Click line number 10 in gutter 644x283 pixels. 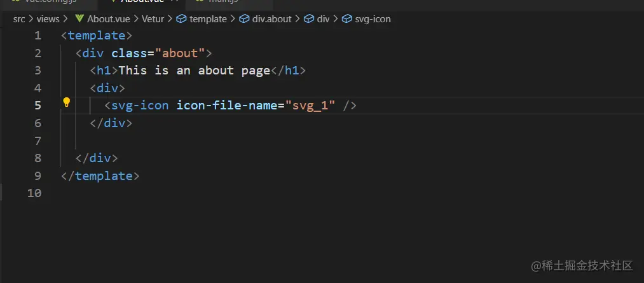(x=34, y=193)
